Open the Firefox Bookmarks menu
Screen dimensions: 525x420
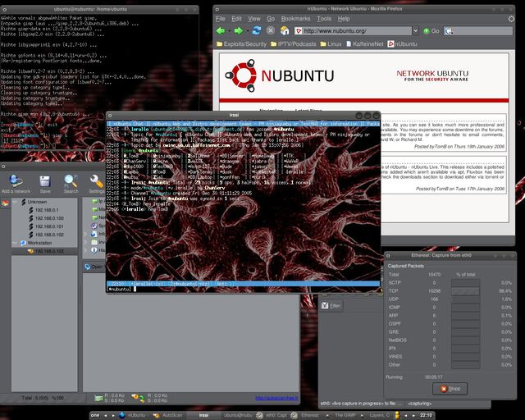295,19
